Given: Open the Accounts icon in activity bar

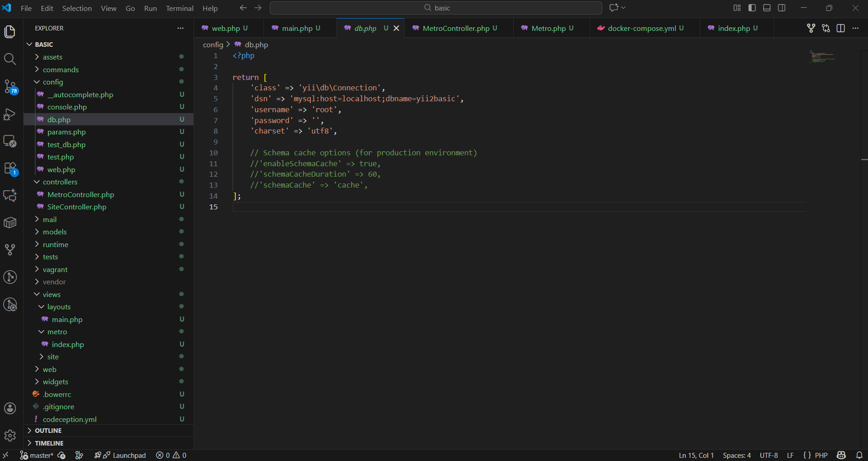Looking at the screenshot, I should pyautogui.click(x=10, y=408).
